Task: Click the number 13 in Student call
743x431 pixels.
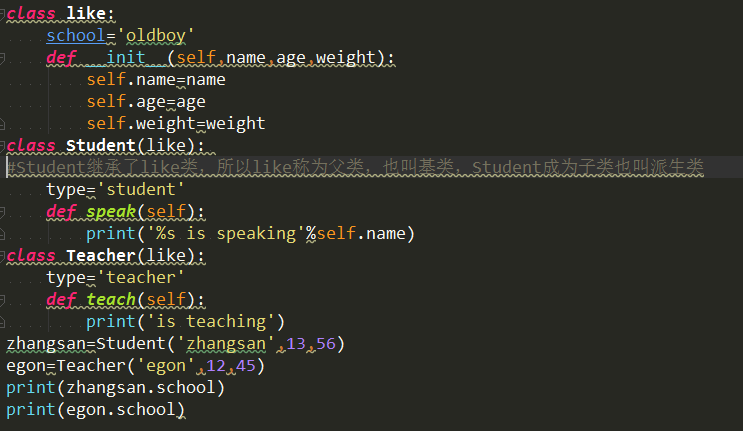Action: [295, 344]
